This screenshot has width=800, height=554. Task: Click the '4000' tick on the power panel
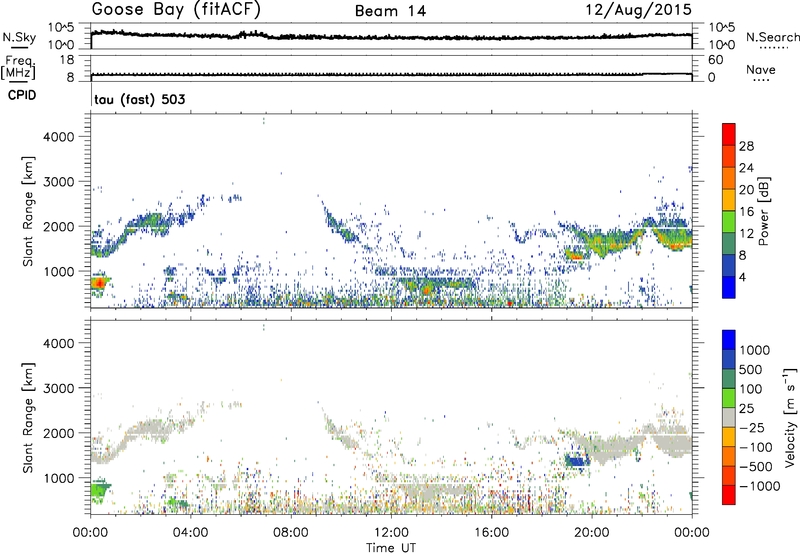point(59,137)
